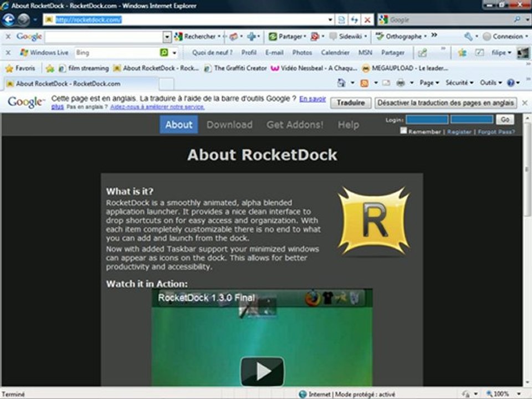
Task: Click Aidez-nous à améliorer notre service link
Action: 157,107
